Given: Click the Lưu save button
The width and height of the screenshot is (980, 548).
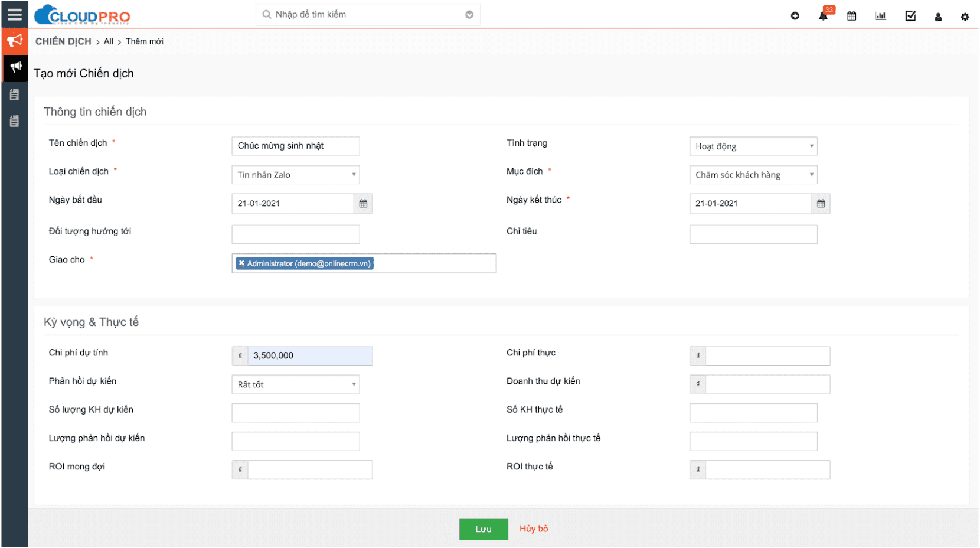Looking at the screenshot, I should point(484,529).
